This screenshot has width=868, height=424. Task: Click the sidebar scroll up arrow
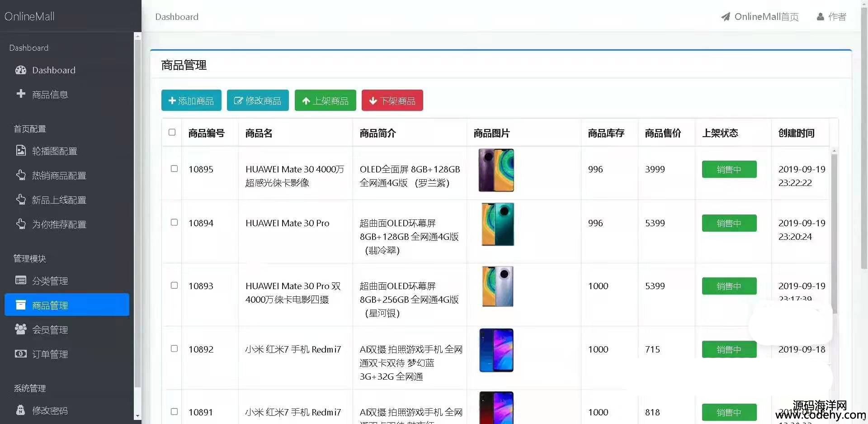coord(137,36)
